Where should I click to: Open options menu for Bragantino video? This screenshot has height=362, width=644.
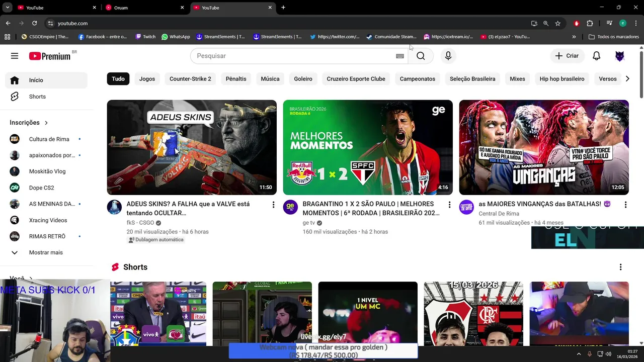[x=449, y=205]
